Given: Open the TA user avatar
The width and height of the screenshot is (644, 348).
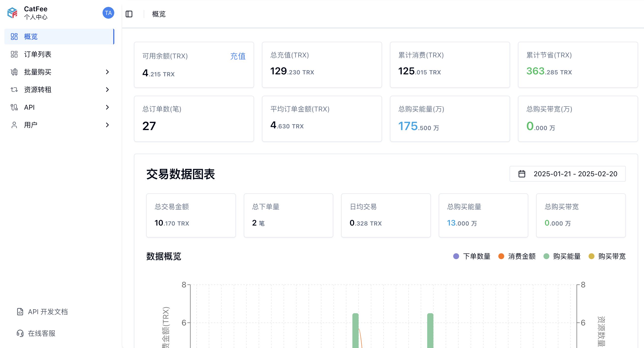Looking at the screenshot, I should point(108,13).
